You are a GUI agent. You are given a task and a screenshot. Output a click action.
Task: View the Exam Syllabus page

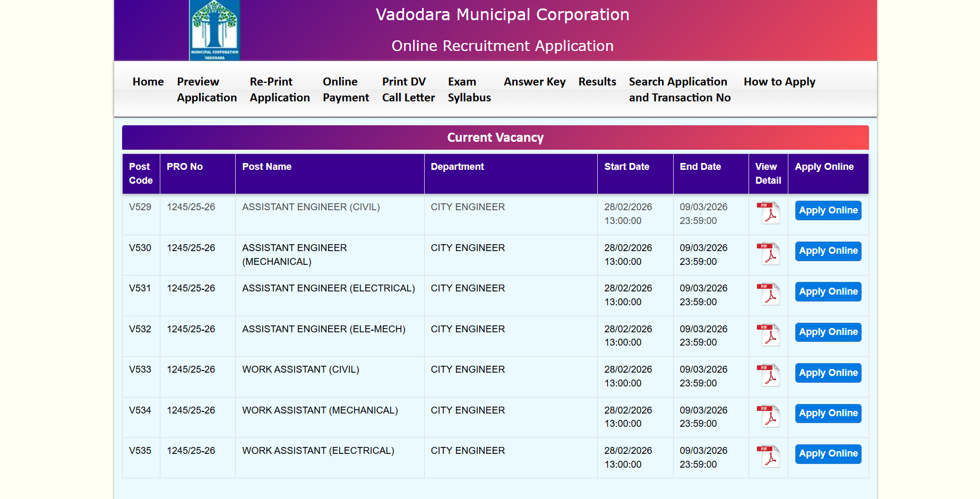[469, 90]
